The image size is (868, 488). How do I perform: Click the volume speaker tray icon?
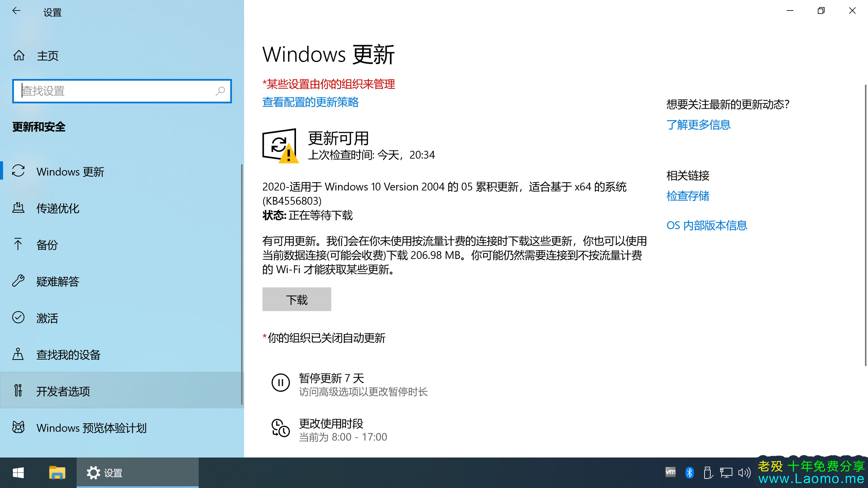coord(745,473)
